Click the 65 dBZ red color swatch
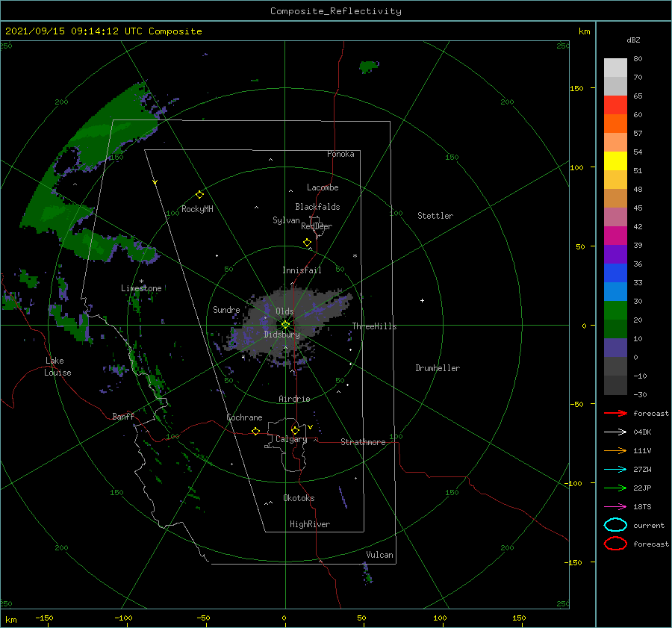672x628 pixels. point(615,105)
